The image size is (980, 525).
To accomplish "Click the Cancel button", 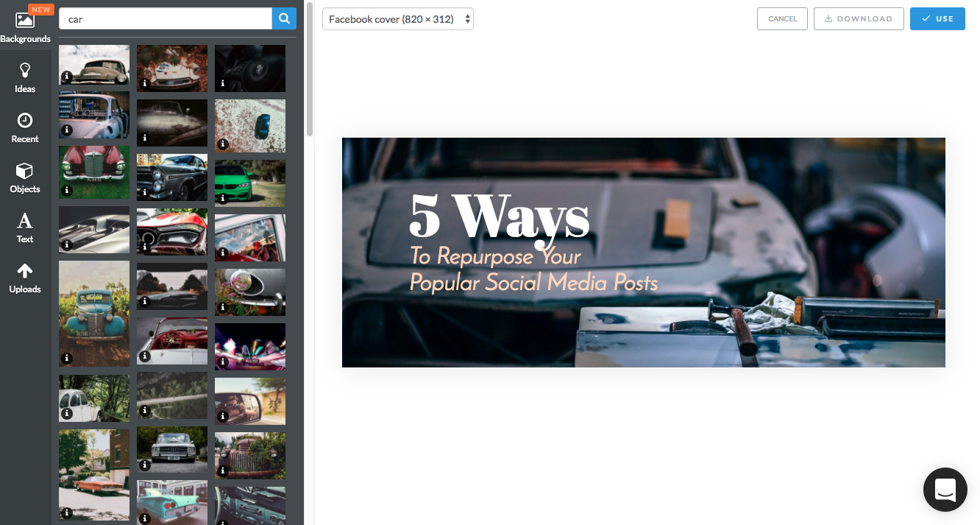I will click(x=782, y=19).
